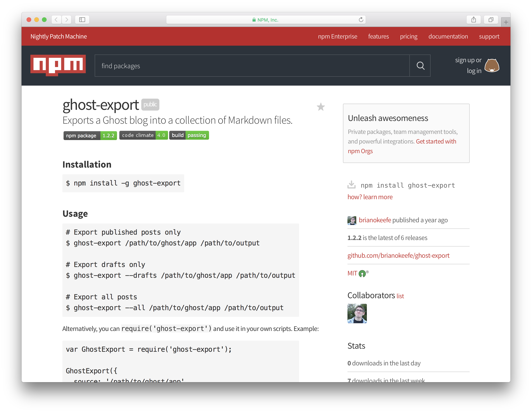Click the browser back arrow

click(56, 20)
